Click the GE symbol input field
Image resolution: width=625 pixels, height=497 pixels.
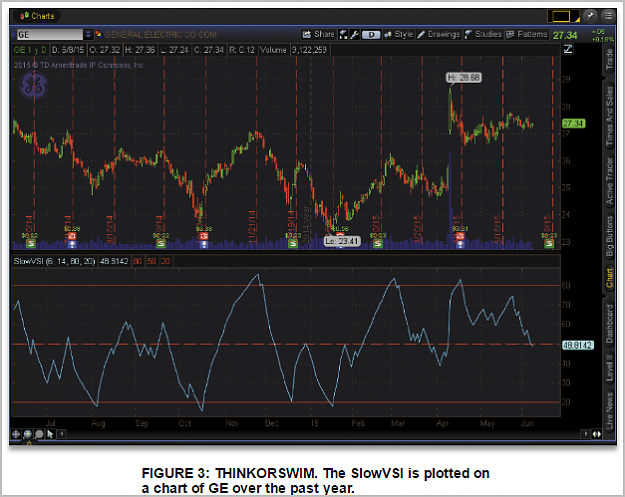[x=50, y=35]
